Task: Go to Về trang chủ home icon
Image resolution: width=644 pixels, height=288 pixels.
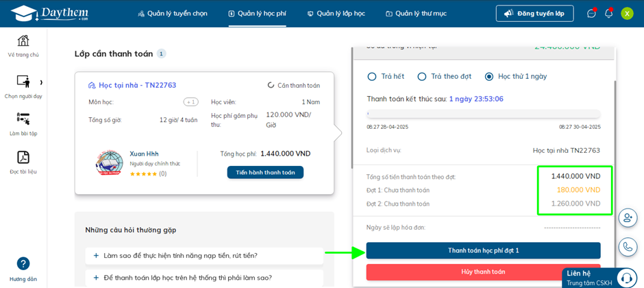Action: (x=23, y=40)
